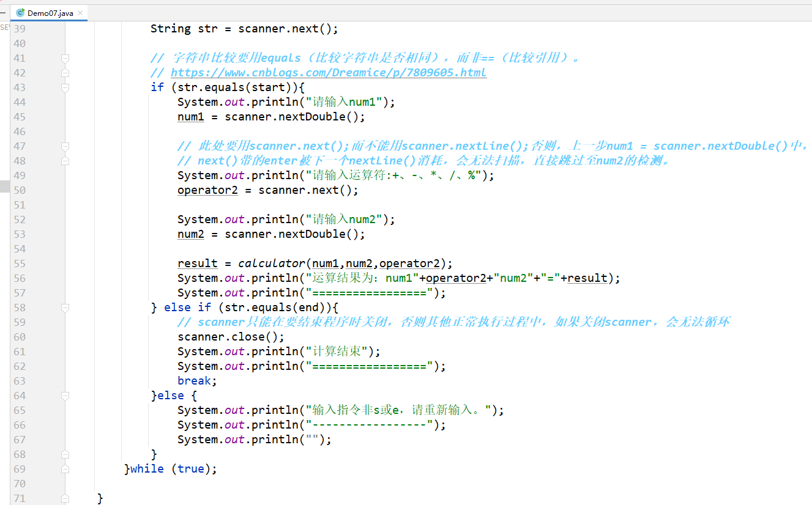The height and width of the screenshot is (505, 812).
Task: Click the "scanner.close();" statement
Action: 231,337
